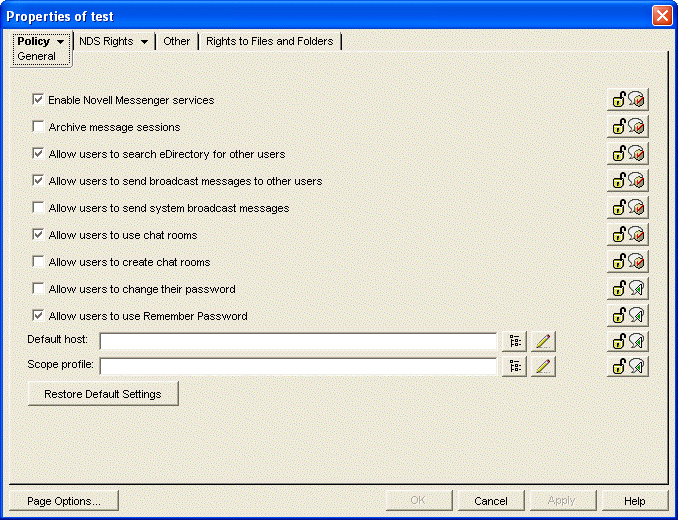This screenshot has width=678, height=520.
Task: Open the browse tree icon for Default host
Action: click(x=514, y=341)
